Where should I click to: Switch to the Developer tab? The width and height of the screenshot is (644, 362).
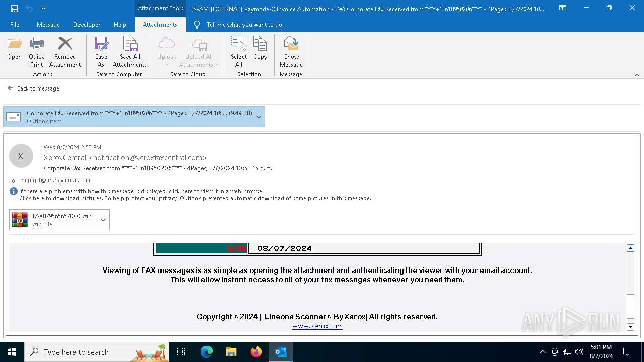point(86,25)
